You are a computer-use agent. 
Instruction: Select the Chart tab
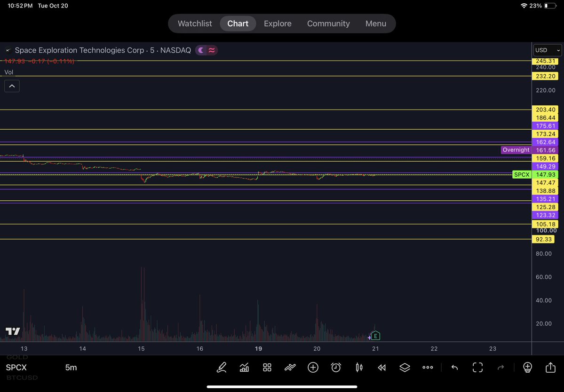tap(238, 24)
